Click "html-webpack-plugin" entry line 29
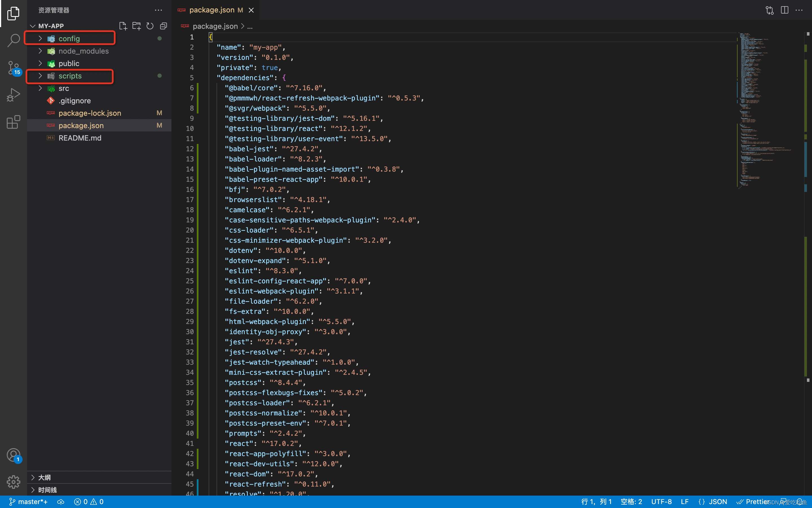Viewport: 812px width, 508px height. point(289,321)
